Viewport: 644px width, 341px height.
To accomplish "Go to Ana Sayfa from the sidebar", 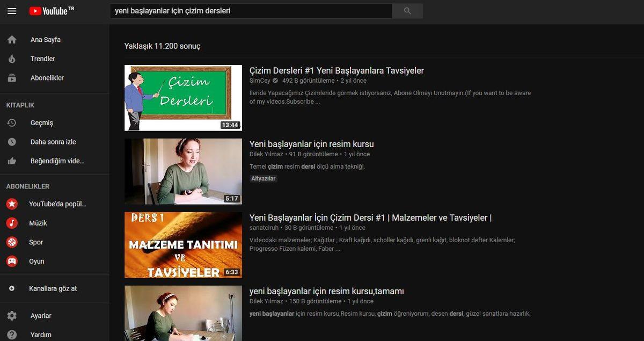I will click(11, 39).
